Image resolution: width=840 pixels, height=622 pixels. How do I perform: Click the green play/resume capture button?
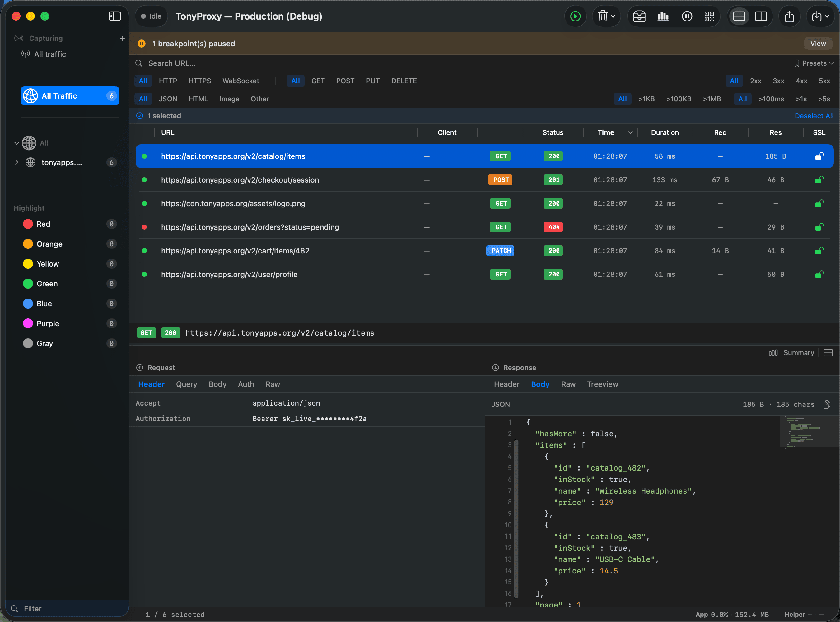[x=575, y=16]
